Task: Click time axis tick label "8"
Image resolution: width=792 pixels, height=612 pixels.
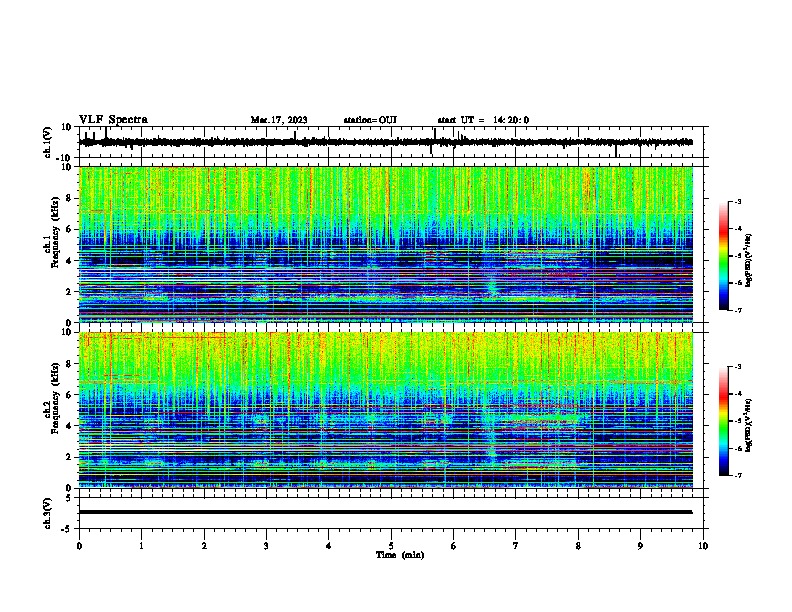Action: click(x=578, y=546)
